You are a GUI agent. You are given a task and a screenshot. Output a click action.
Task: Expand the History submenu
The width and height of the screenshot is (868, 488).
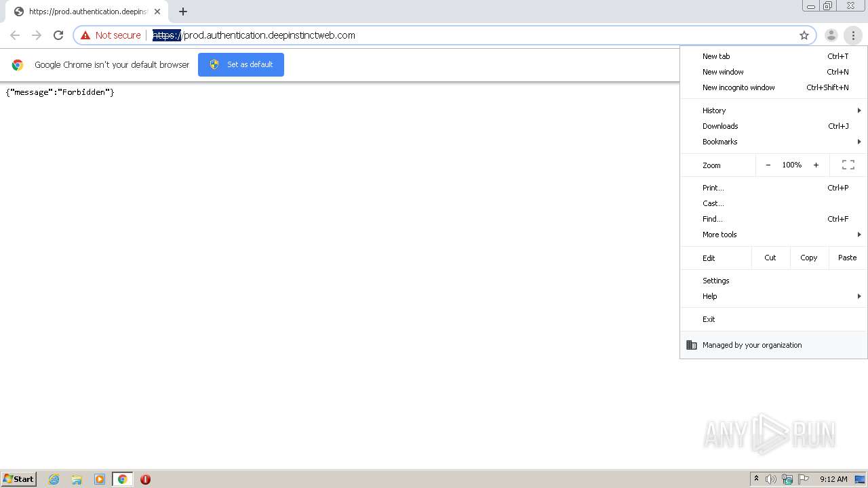(x=774, y=110)
